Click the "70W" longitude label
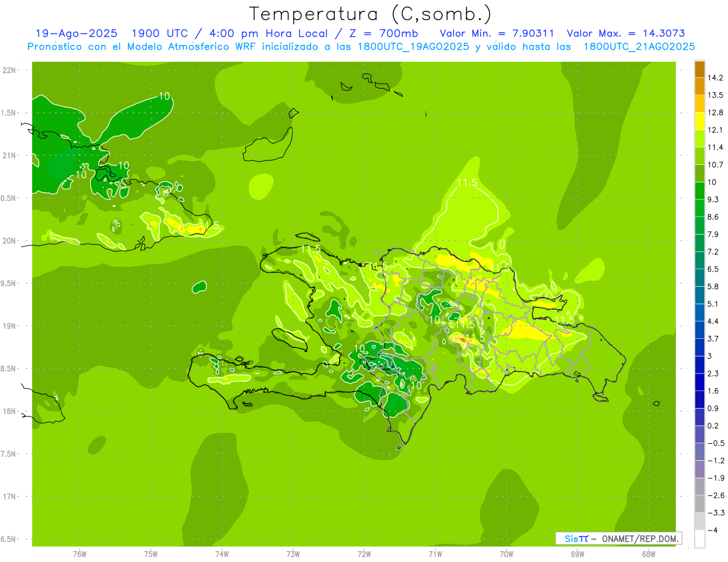Screen dimensions: 728x562 [507, 554]
